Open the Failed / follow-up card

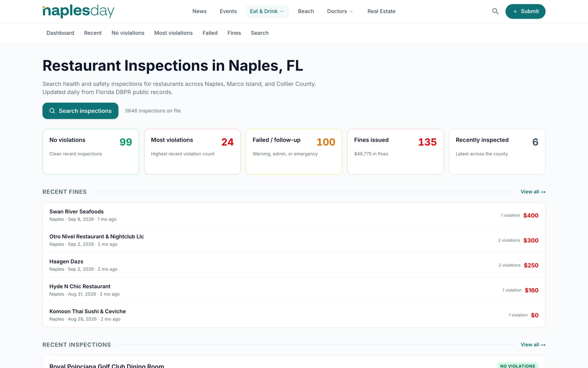click(294, 152)
